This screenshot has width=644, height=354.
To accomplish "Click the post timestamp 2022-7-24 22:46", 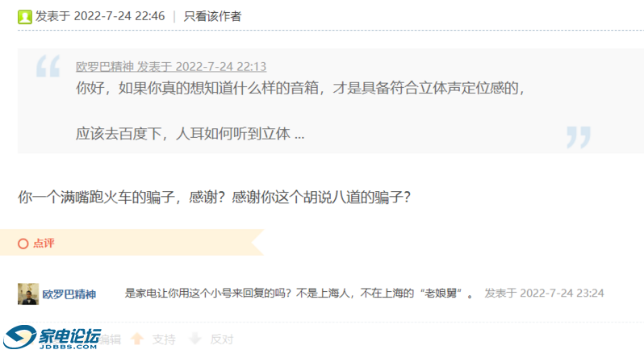I will 119,16.
